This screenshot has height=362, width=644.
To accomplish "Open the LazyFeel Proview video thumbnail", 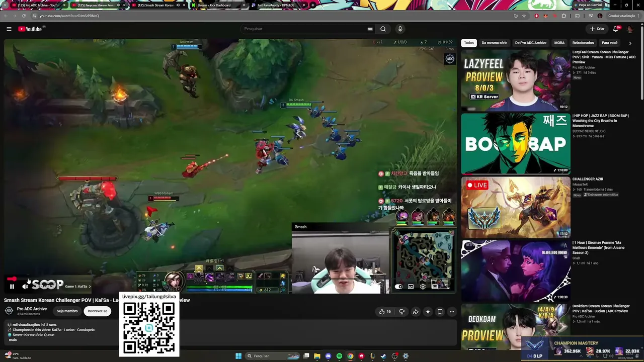I will (x=516, y=80).
